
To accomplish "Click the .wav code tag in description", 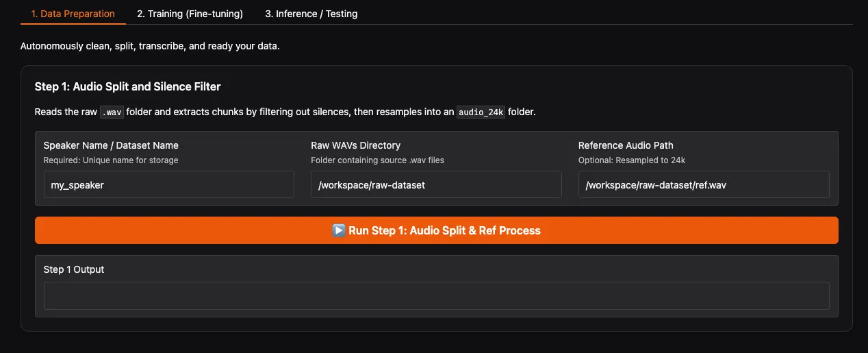I will [112, 112].
